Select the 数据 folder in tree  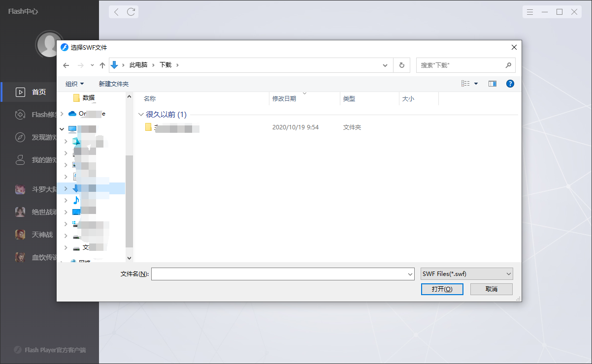(89, 97)
